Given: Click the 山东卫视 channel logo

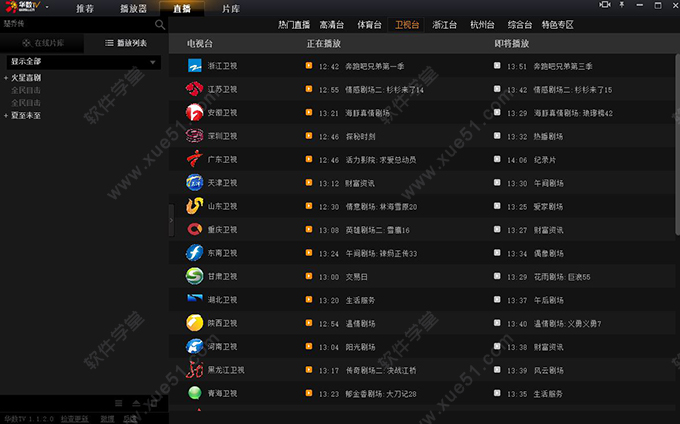Looking at the screenshot, I should tap(194, 206).
